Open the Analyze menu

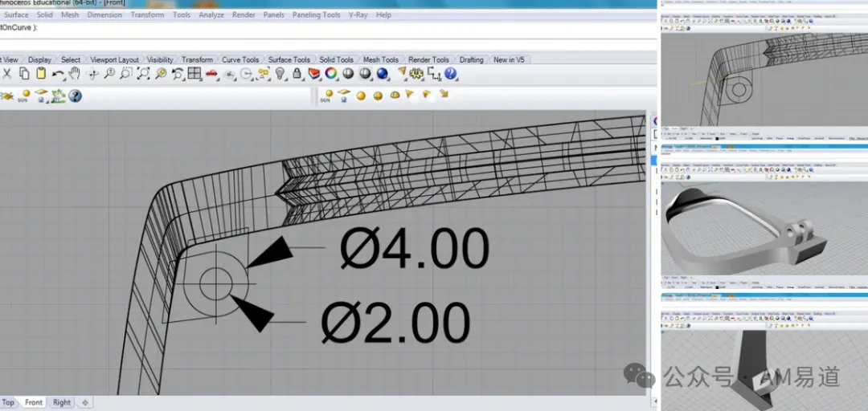tap(211, 15)
